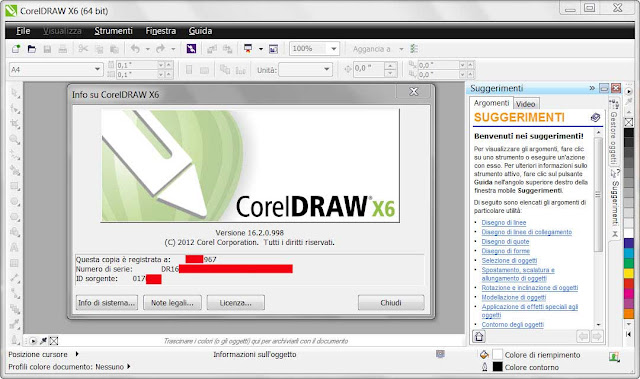Click the Open folder icon
This screenshot has height=379, width=640.
point(31,49)
